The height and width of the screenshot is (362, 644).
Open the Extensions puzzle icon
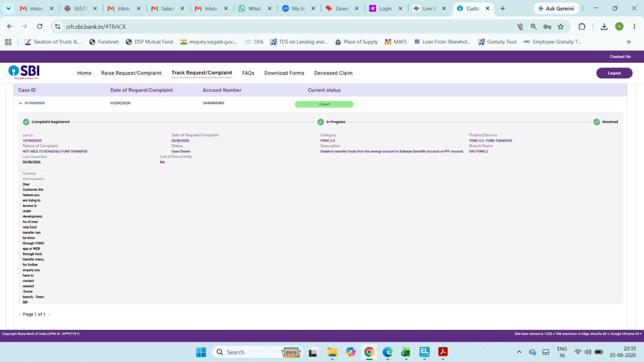tap(582, 26)
